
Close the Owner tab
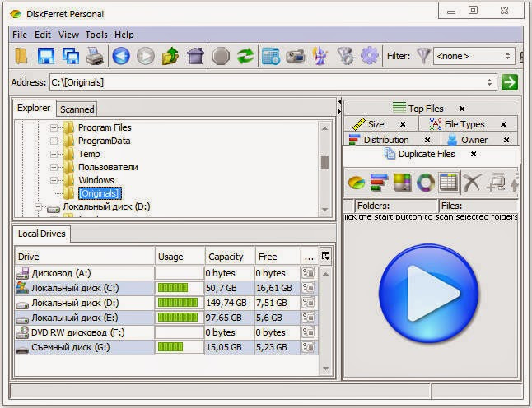[x=506, y=140]
